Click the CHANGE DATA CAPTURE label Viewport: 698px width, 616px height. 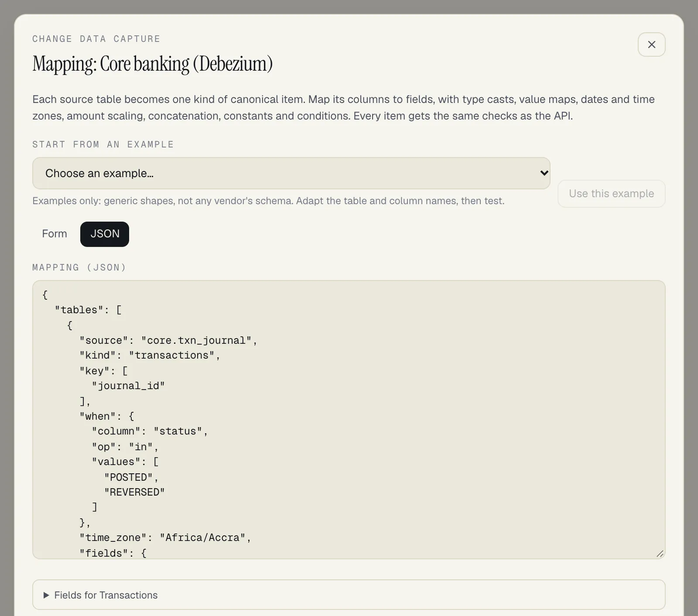coord(96,39)
